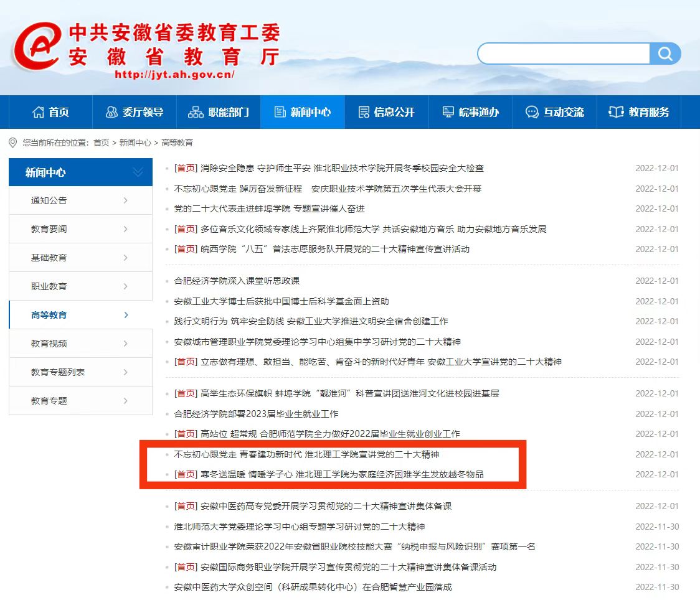Screen dimensions: 700x600
Task: Open article 安徽工业大学博士后获批科学基金面上资助
Action: click(281, 301)
